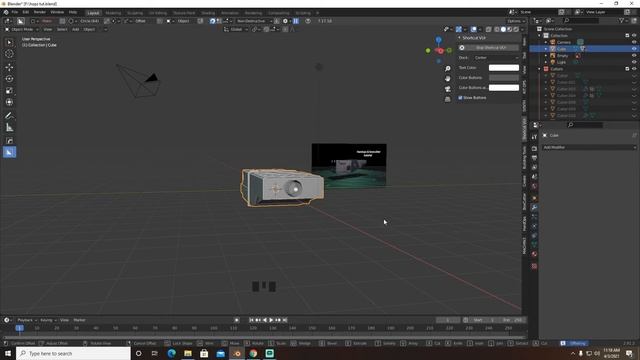Click the Windows search box
The width and height of the screenshot is (640, 360).
[x=73, y=353]
